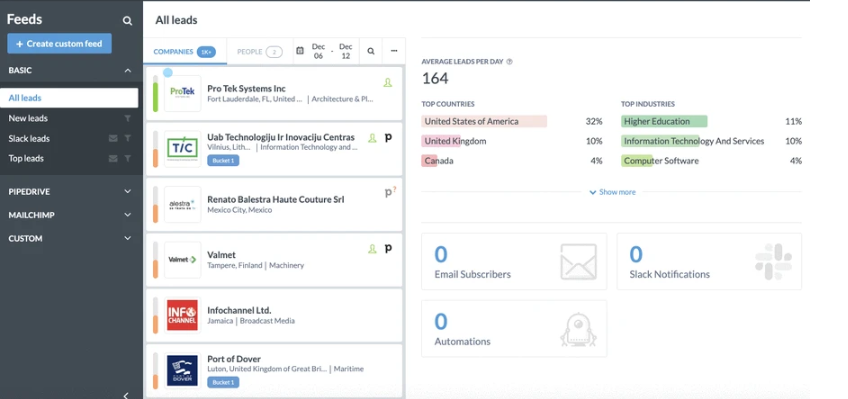Click Pipedrive icon on Valmet row

coord(388,249)
